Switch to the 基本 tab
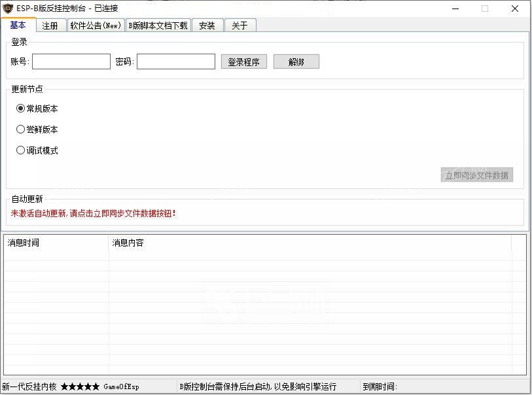532x395 pixels. (18, 25)
